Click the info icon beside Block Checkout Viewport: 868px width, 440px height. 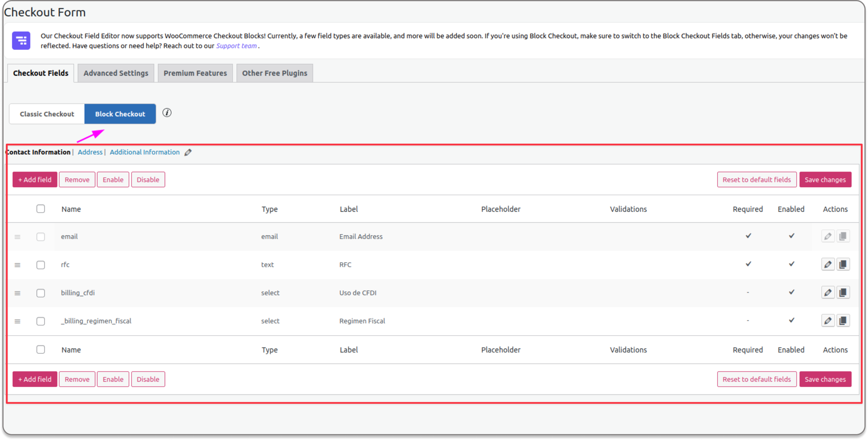tap(167, 113)
